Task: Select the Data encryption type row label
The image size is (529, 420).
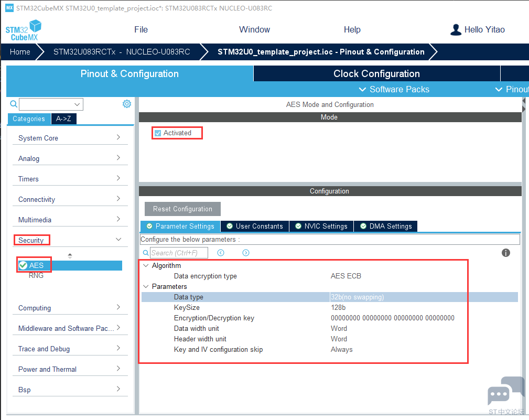Action: [x=205, y=276]
